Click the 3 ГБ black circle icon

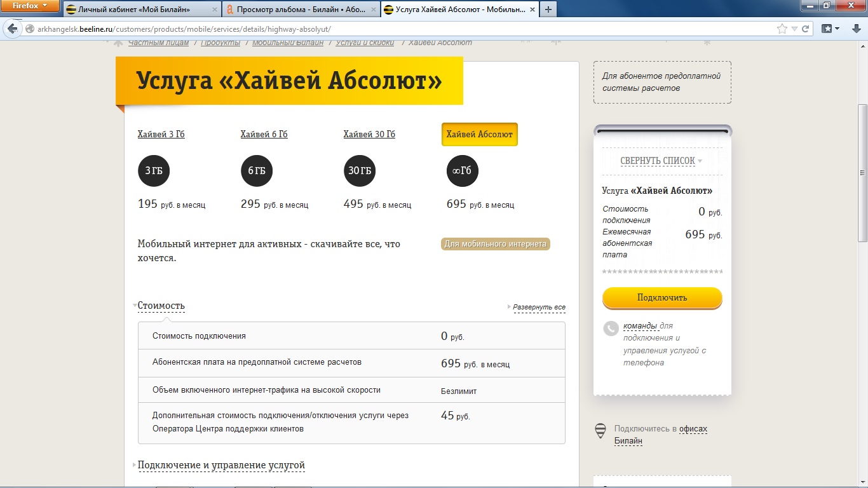tap(154, 171)
